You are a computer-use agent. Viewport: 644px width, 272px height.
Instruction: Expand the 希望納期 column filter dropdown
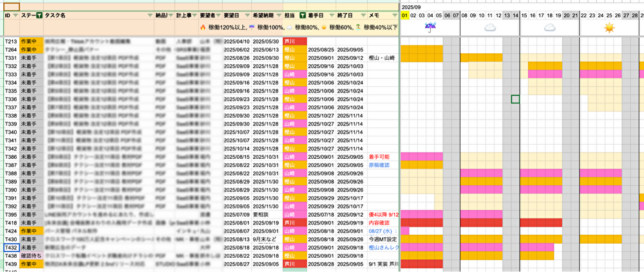(278, 15)
